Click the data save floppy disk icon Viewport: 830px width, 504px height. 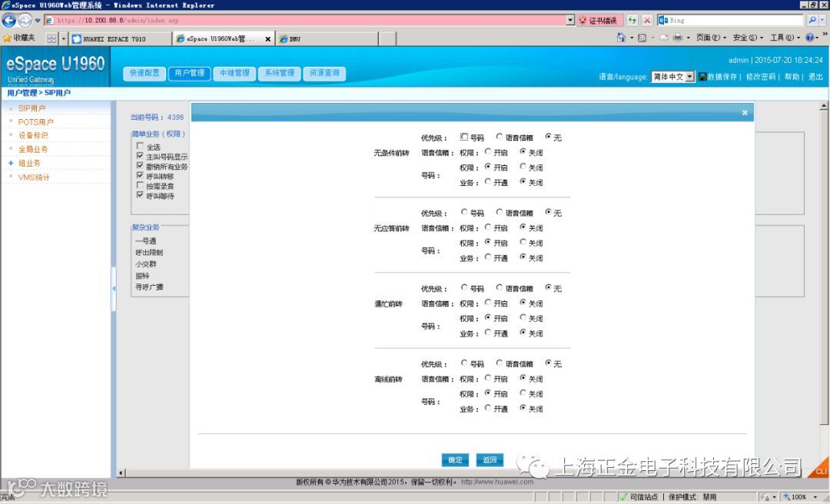point(702,77)
